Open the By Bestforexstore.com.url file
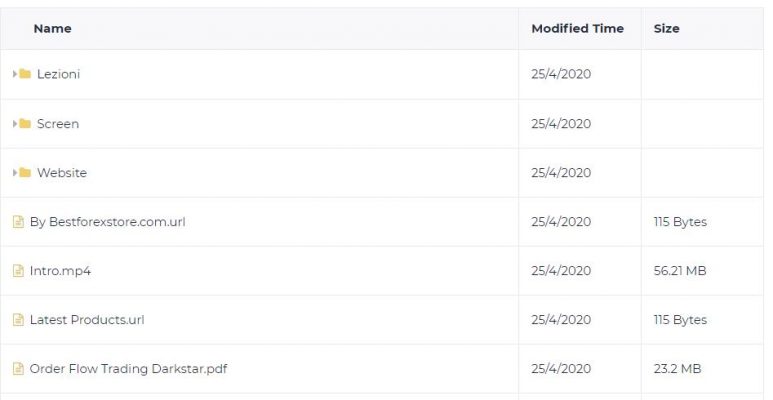The image size is (773, 400). click(x=107, y=222)
